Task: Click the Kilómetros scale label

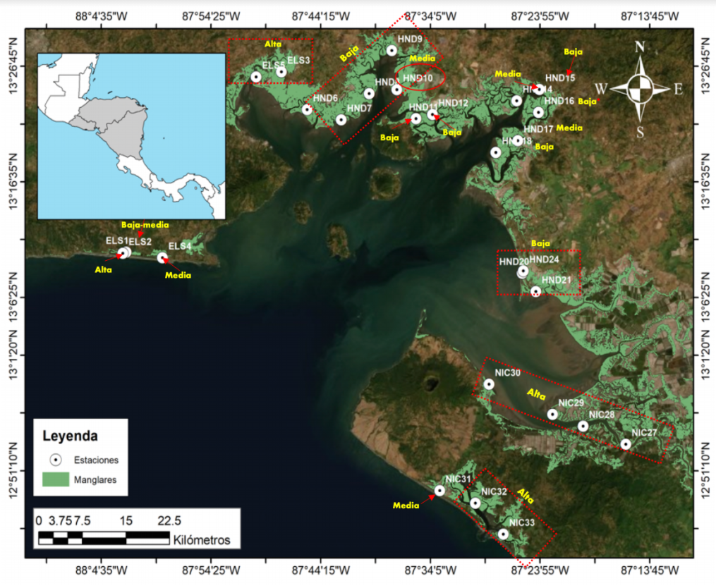Action: pos(201,540)
